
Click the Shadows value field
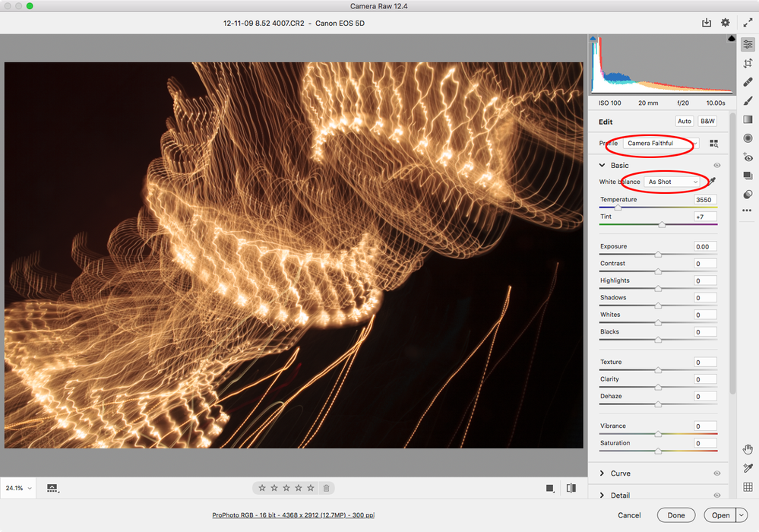coord(705,298)
